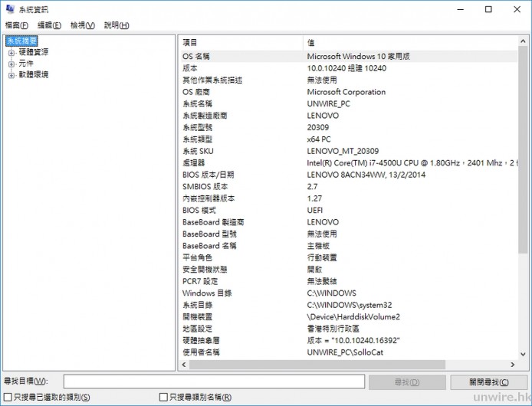This screenshot has width=532, height=406.
Task: Click the 尋找(D) button
Action: coord(406,381)
